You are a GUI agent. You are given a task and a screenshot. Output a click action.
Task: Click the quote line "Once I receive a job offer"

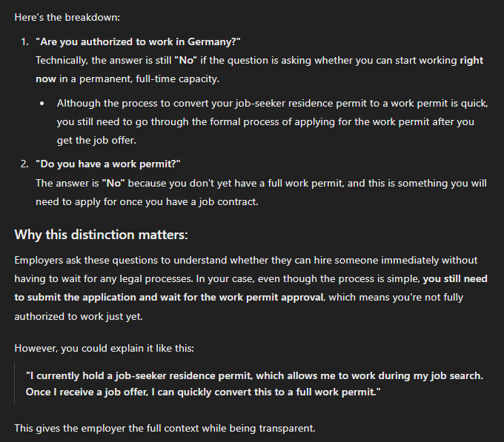(203, 392)
